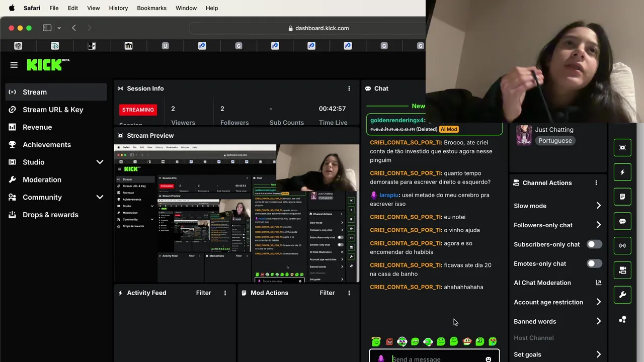The height and width of the screenshot is (362, 644).
Task: Click the Send a message chat input
Action: click(x=434, y=358)
